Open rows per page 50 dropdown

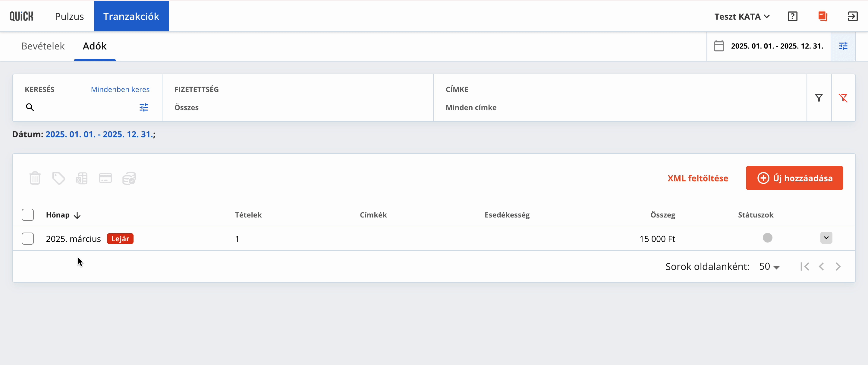point(769,266)
